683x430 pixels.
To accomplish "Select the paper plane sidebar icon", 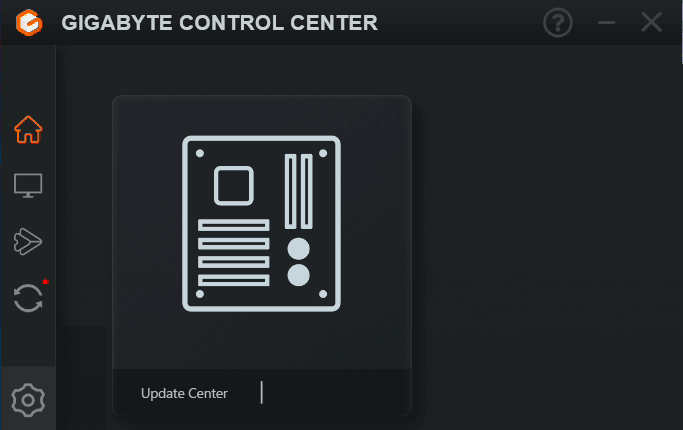I will [x=28, y=241].
